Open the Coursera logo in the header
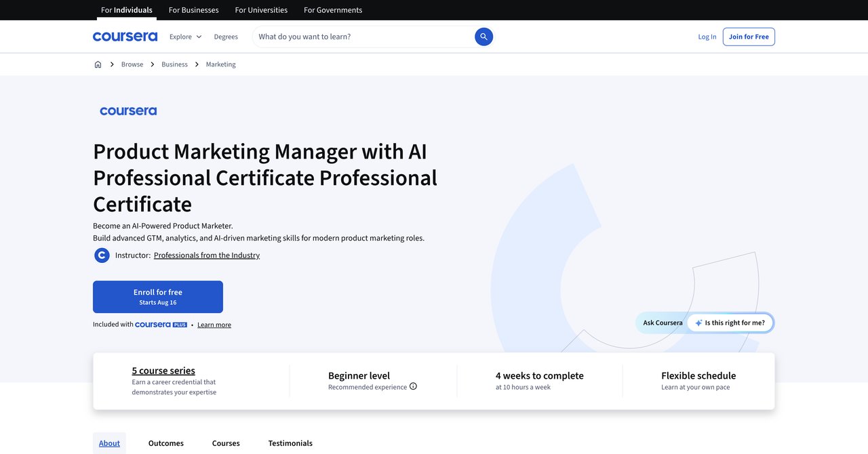Viewport: 868px width, 454px height. point(125,37)
